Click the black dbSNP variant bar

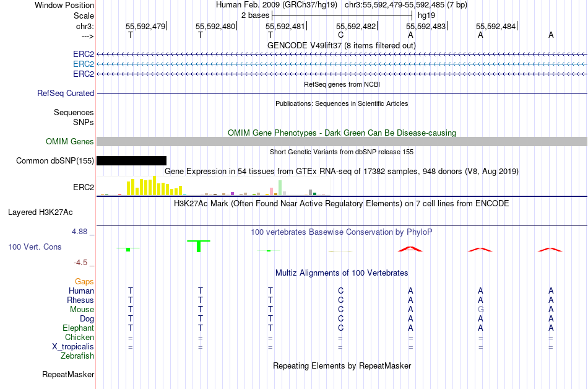[131, 160]
